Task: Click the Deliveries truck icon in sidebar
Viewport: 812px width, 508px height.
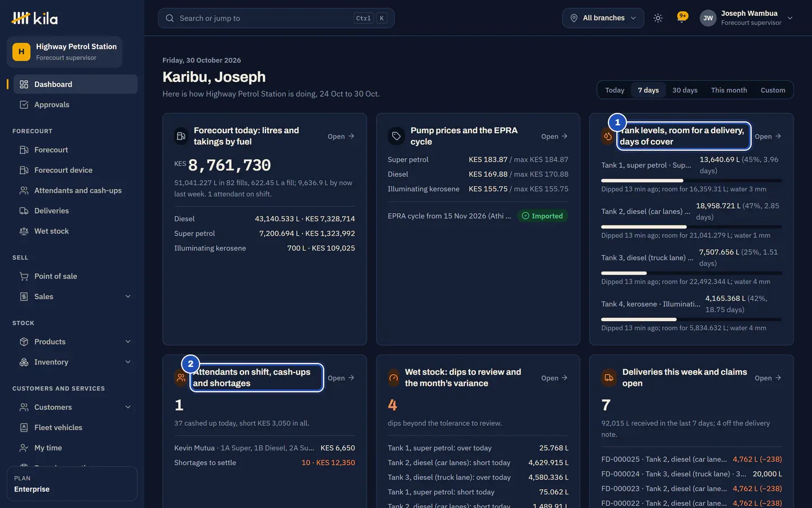Action: tap(24, 211)
